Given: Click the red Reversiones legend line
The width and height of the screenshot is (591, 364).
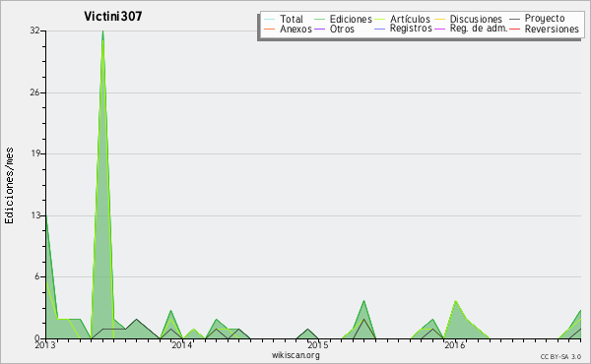Looking at the screenshot, I should pyautogui.click(x=515, y=29).
